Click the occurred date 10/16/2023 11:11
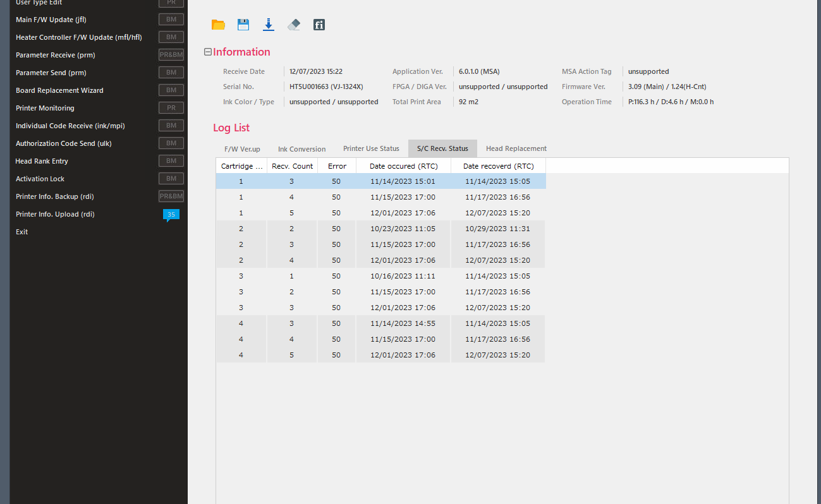Screen dimensions: 821x504 [x=403, y=276]
